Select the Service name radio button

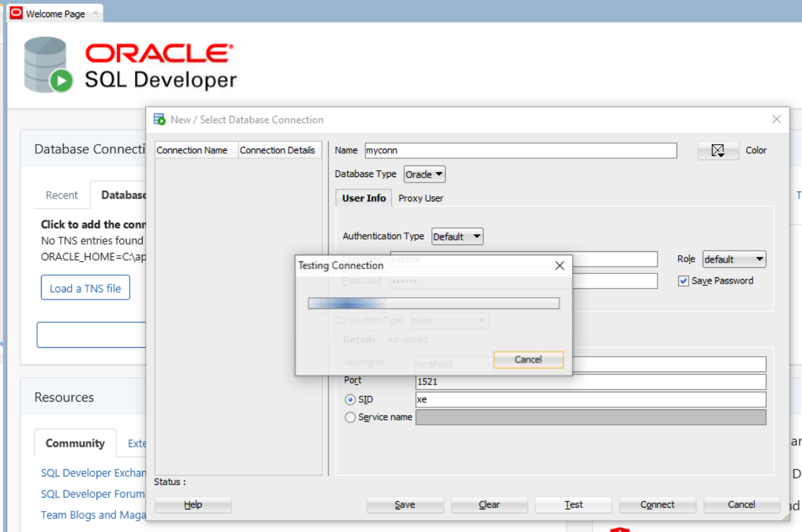pyautogui.click(x=350, y=417)
